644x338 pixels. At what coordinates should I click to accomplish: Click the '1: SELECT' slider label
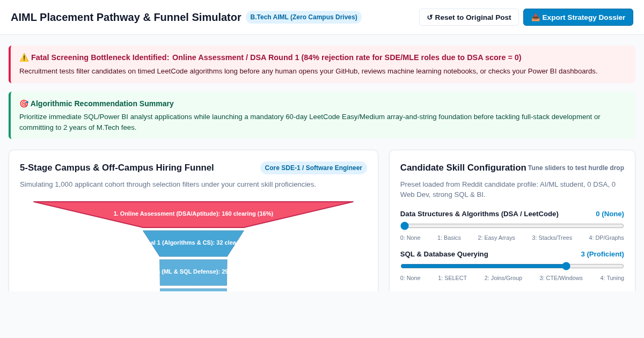click(x=452, y=278)
